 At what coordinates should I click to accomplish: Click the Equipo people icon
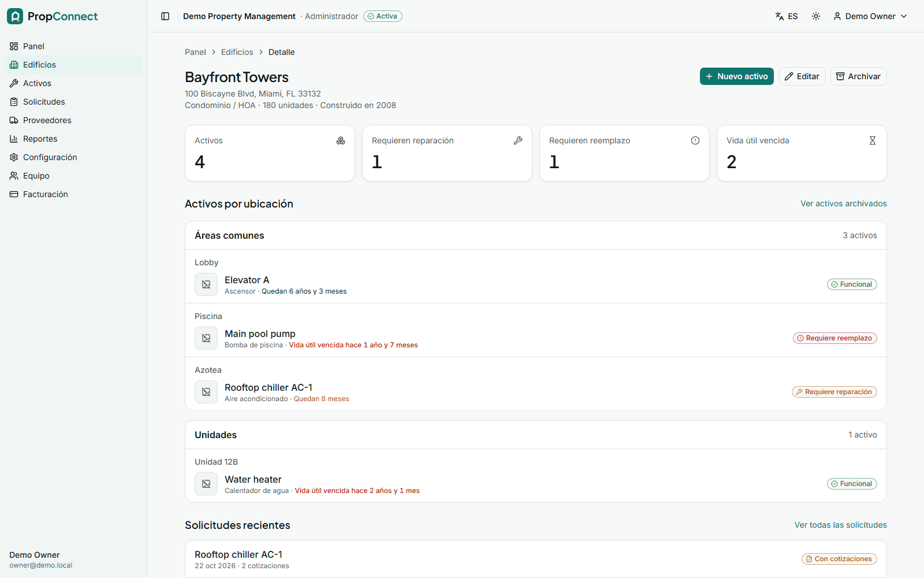coord(14,176)
